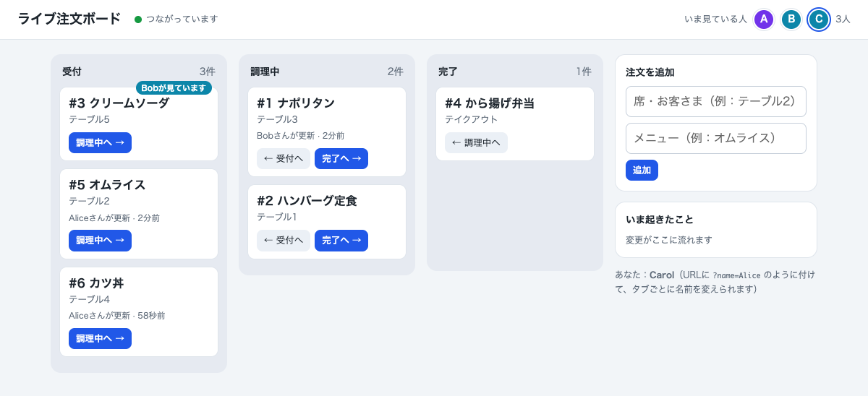Screen dimensions: 868x396
Task: Click the #3 クリームソーダ card title
Action: coord(119,103)
